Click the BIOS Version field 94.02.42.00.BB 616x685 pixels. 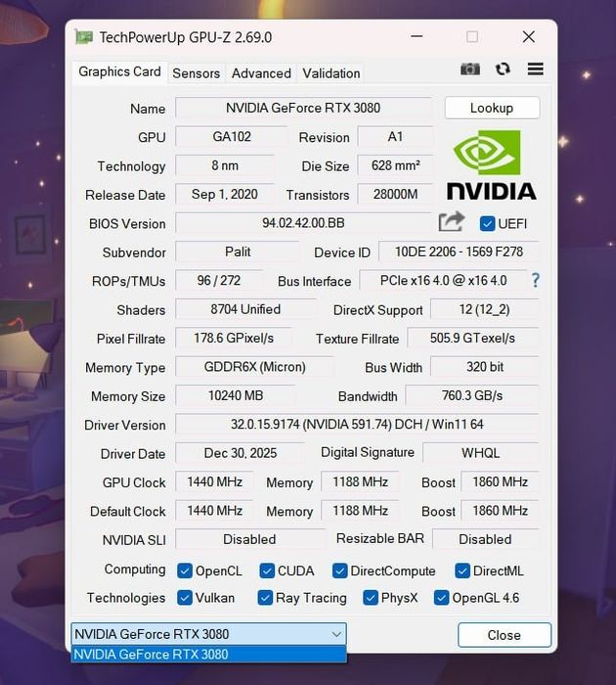303,223
